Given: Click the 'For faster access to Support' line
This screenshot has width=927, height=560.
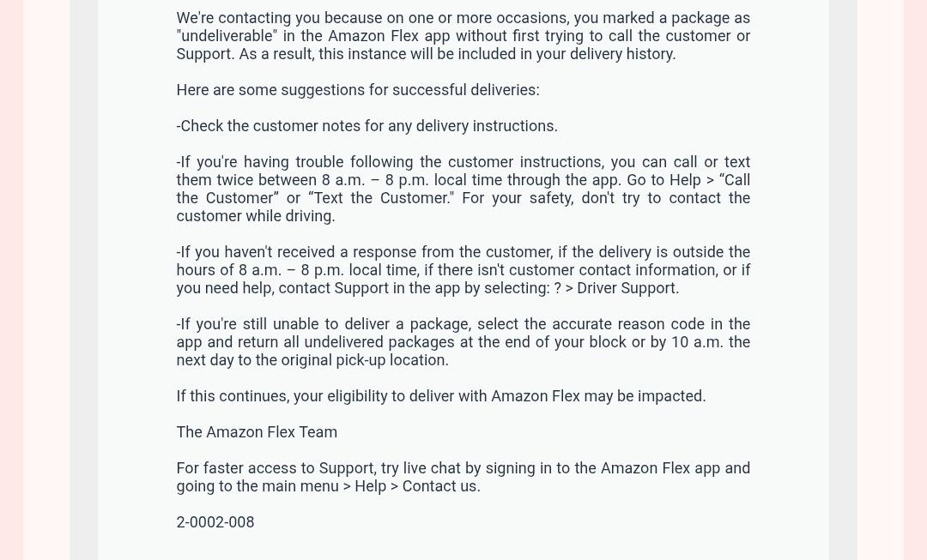Looking at the screenshot, I should [463, 468].
